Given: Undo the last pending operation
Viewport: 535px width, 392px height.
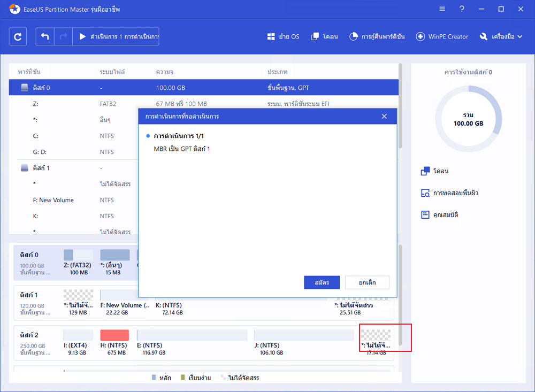Looking at the screenshot, I should (45, 36).
